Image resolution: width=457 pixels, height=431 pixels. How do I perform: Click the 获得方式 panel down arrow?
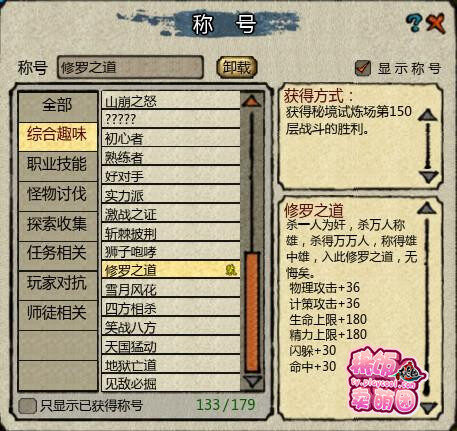point(428,176)
